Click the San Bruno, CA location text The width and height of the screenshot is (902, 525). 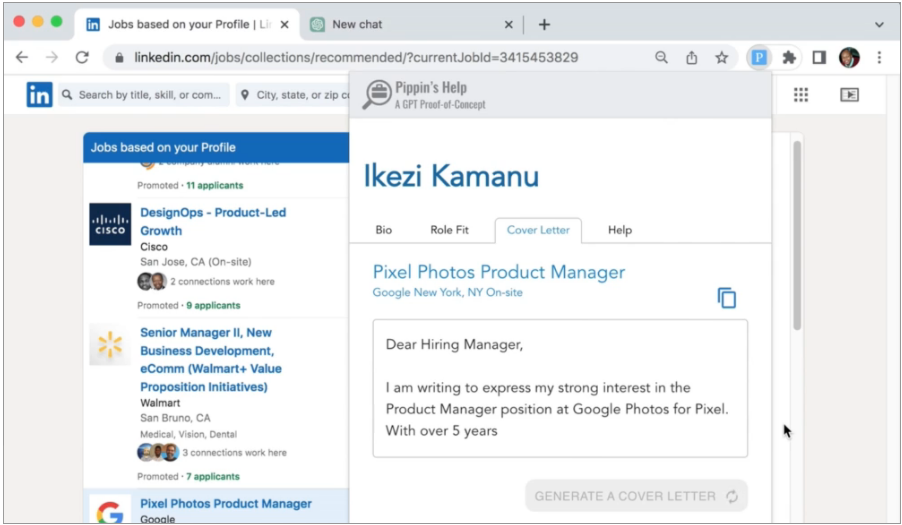tap(175, 417)
